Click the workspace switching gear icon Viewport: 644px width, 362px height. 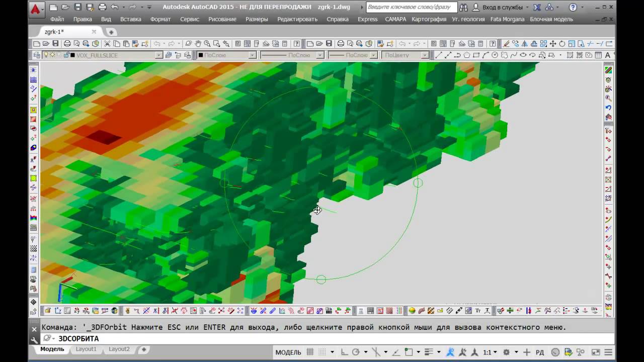coord(506,352)
